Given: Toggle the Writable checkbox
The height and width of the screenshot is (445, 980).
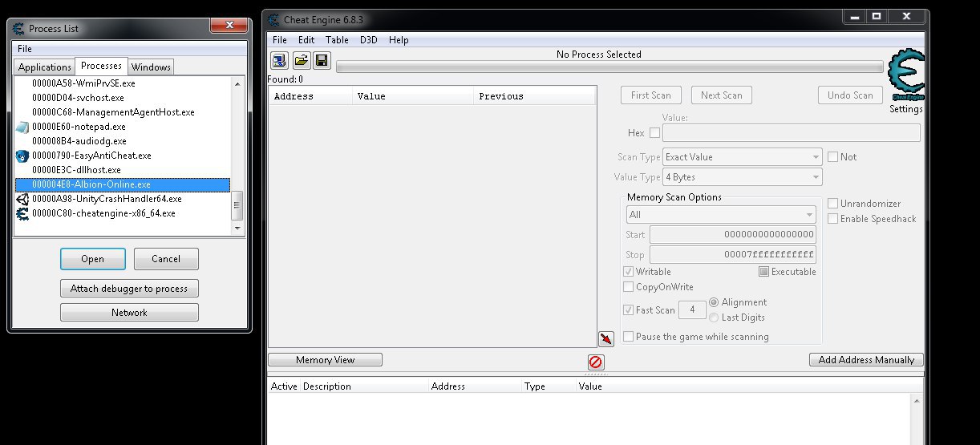Looking at the screenshot, I should click(x=629, y=272).
